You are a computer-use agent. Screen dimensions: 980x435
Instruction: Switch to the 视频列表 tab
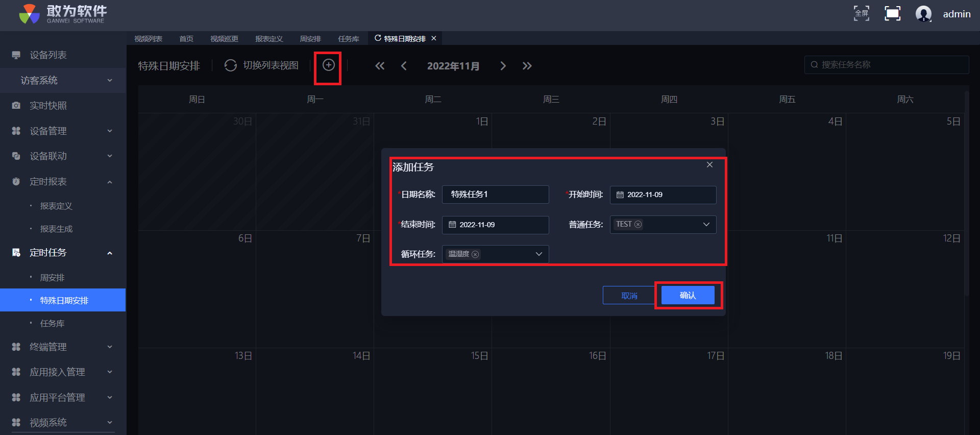149,39
